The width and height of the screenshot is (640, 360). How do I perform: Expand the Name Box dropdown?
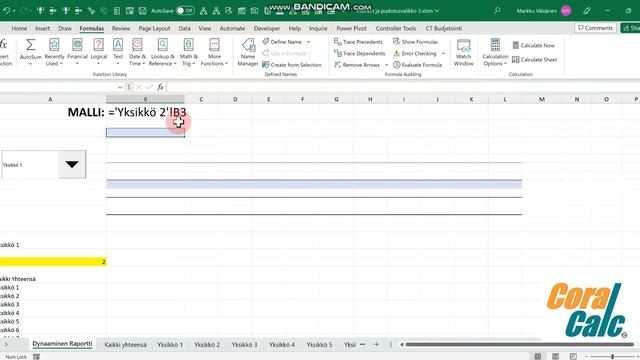tap(120, 87)
